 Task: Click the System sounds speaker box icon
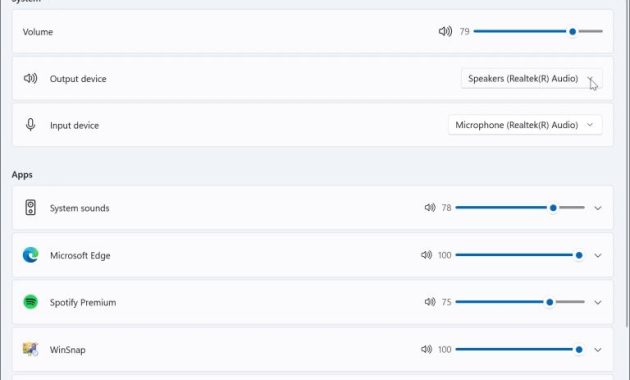point(31,208)
